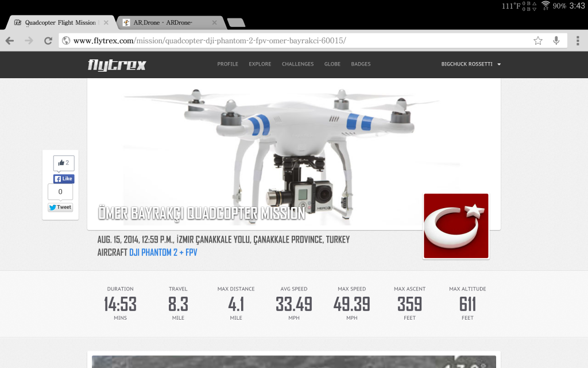
Task: Go back with browser back arrow
Action: coord(10,41)
